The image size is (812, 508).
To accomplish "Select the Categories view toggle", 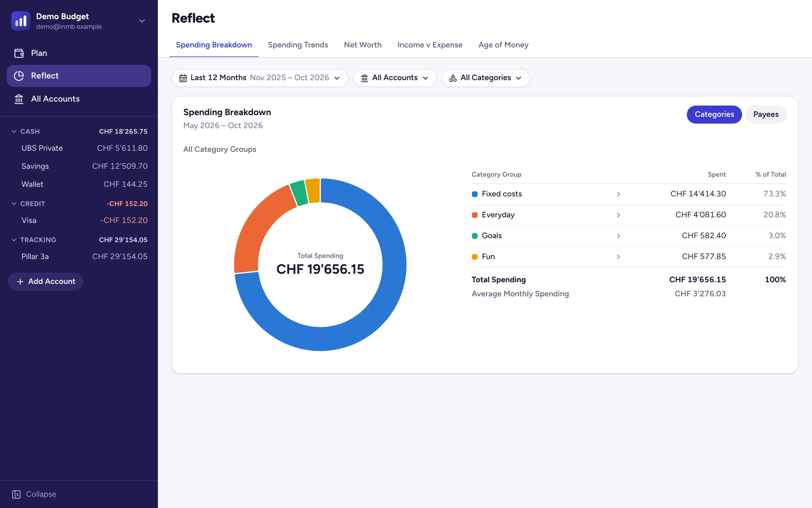I will (x=714, y=115).
